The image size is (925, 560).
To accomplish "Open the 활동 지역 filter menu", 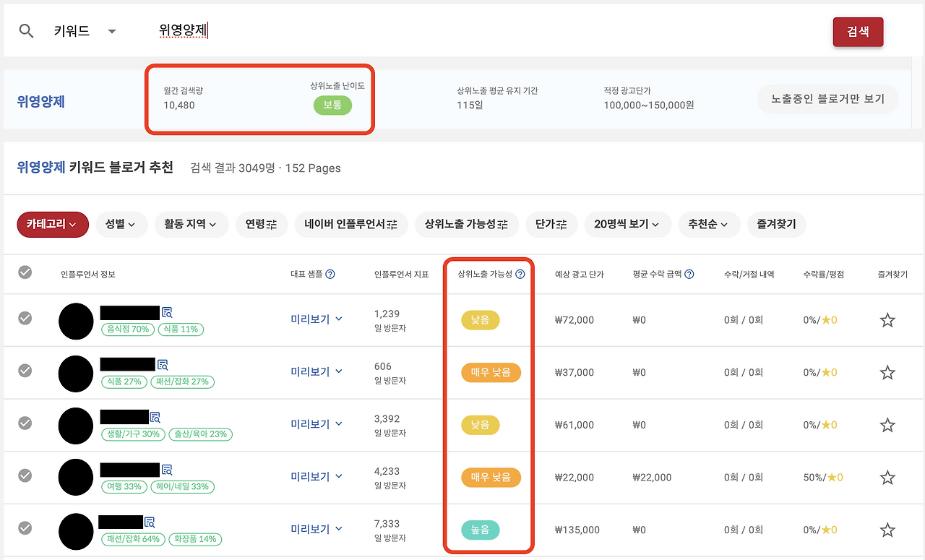I will [x=192, y=225].
